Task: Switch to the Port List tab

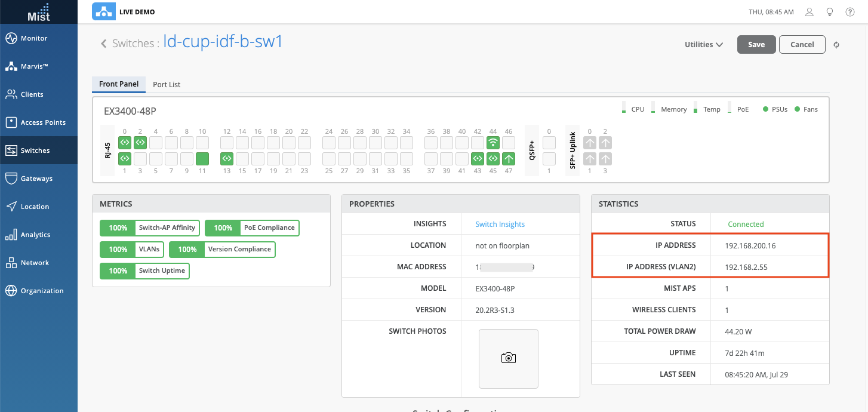Action: click(167, 85)
